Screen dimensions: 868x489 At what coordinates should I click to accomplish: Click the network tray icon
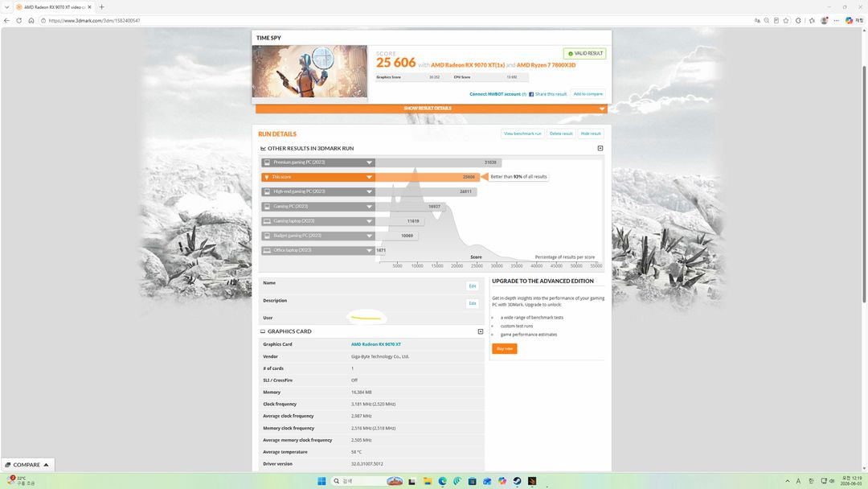824,481
